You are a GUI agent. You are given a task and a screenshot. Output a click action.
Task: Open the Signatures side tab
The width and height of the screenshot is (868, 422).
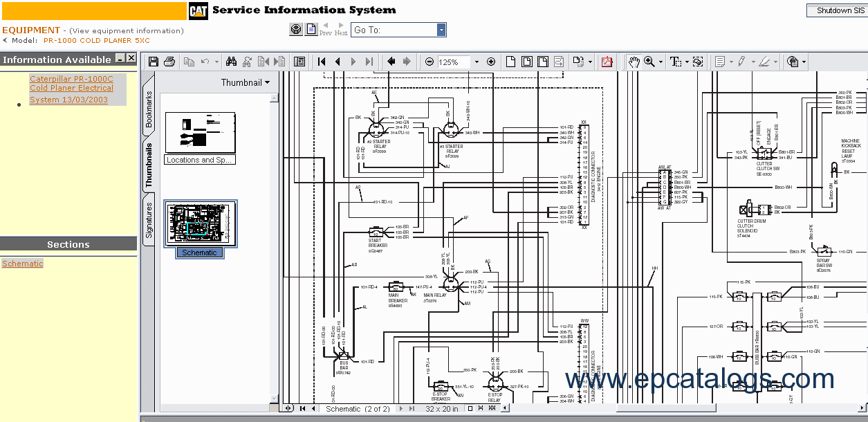(x=149, y=220)
